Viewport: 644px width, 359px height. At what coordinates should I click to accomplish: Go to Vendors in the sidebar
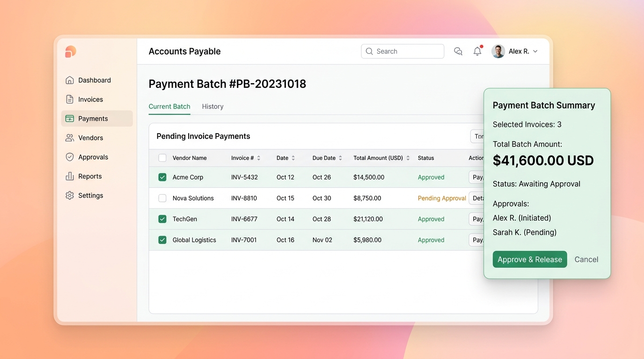coord(97,138)
